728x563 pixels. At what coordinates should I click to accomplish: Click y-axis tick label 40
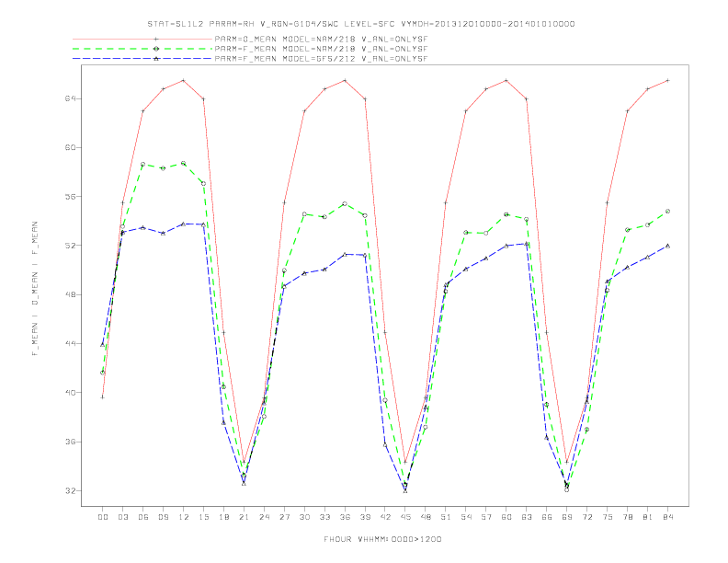pyautogui.click(x=70, y=393)
